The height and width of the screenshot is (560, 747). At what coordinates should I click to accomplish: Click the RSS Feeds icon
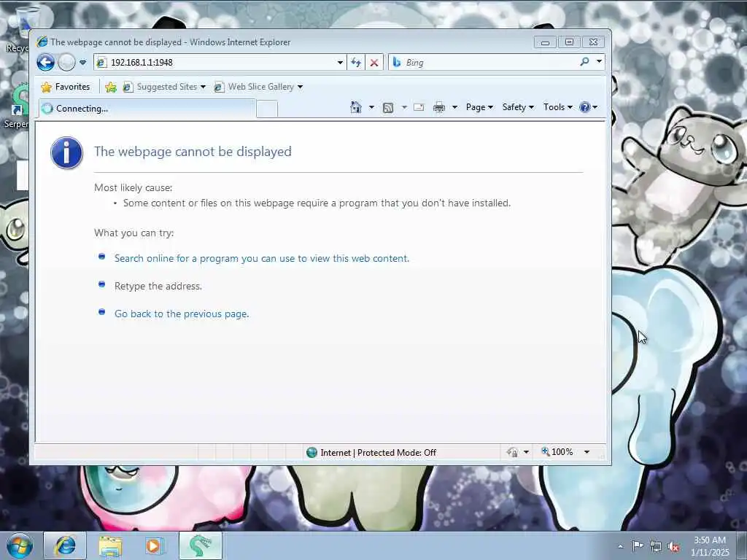point(388,108)
